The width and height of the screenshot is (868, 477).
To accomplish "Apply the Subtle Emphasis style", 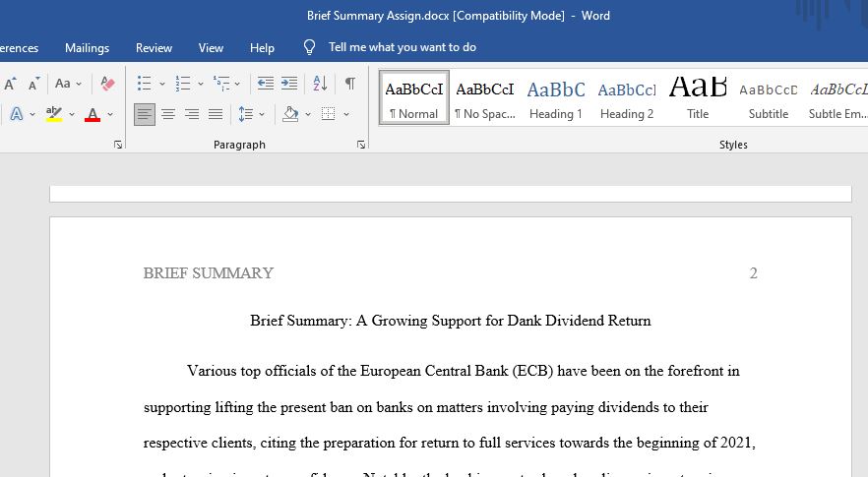I will coord(837,97).
